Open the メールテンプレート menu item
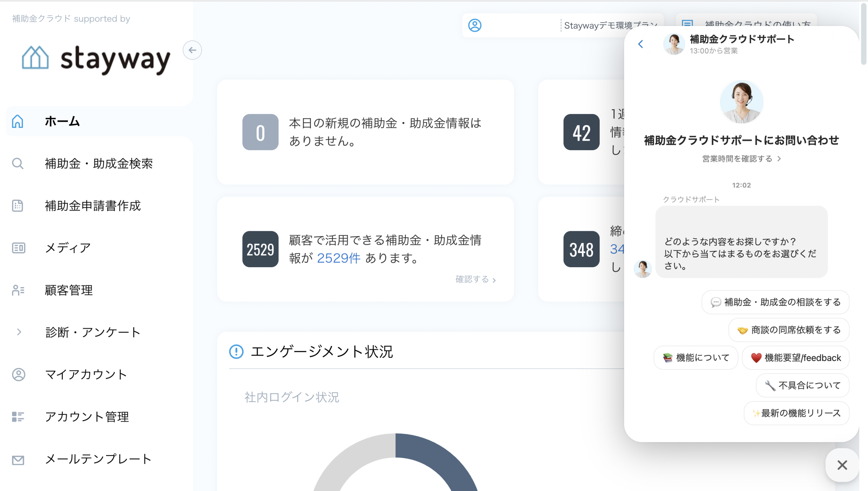This screenshot has height=491, width=868. click(x=98, y=459)
